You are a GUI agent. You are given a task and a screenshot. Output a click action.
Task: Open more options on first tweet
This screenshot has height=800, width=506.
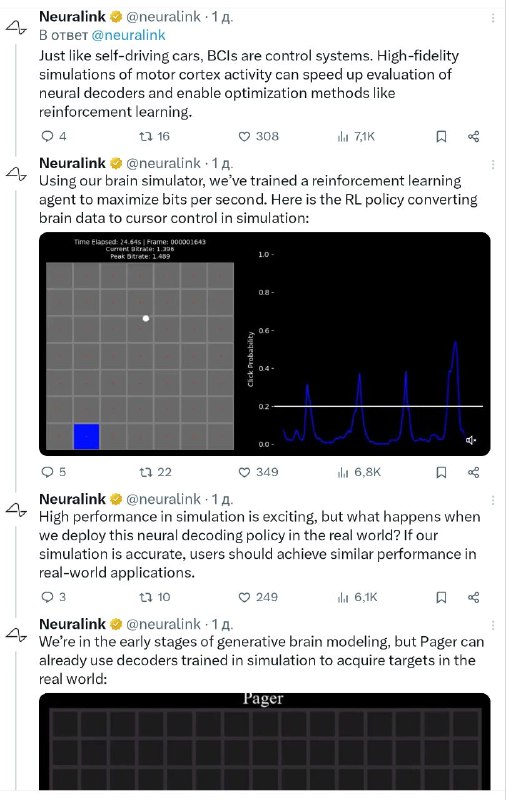pyautogui.click(x=493, y=18)
